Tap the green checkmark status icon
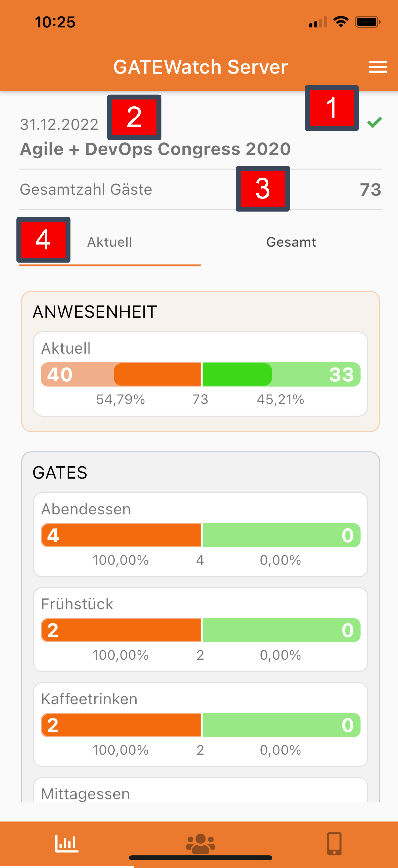Image resolution: width=398 pixels, height=868 pixels. tap(374, 122)
